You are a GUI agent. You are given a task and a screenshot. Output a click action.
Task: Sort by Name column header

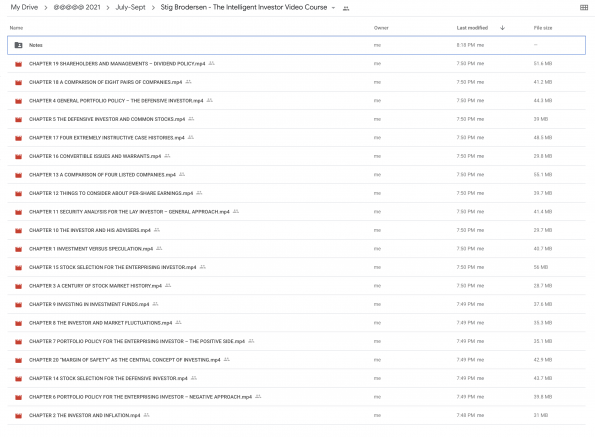[16, 28]
